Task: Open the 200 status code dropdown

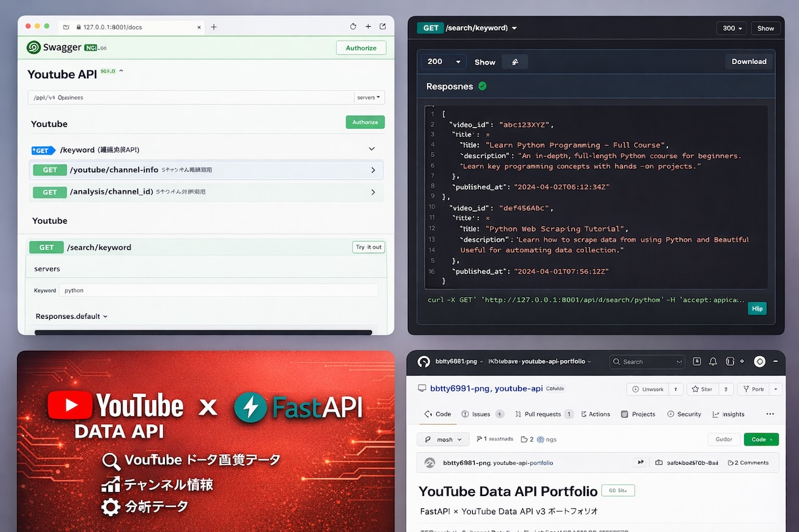Action: pyautogui.click(x=443, y=62)
